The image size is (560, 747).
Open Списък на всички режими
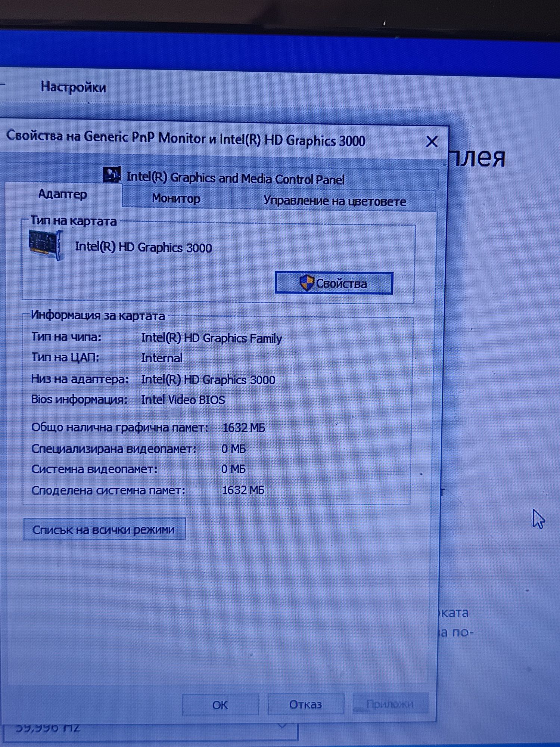coord(104,529)
